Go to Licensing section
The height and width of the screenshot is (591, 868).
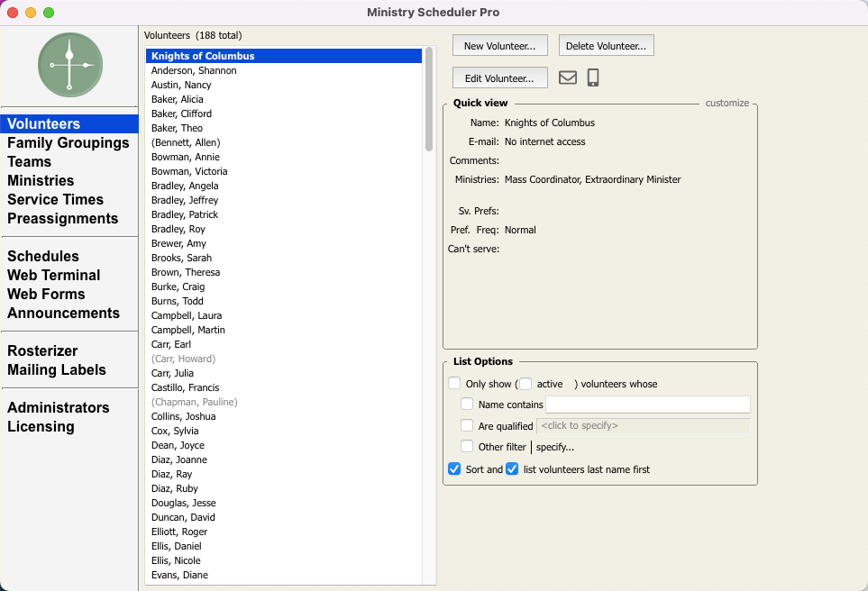[x=69, y=426]
